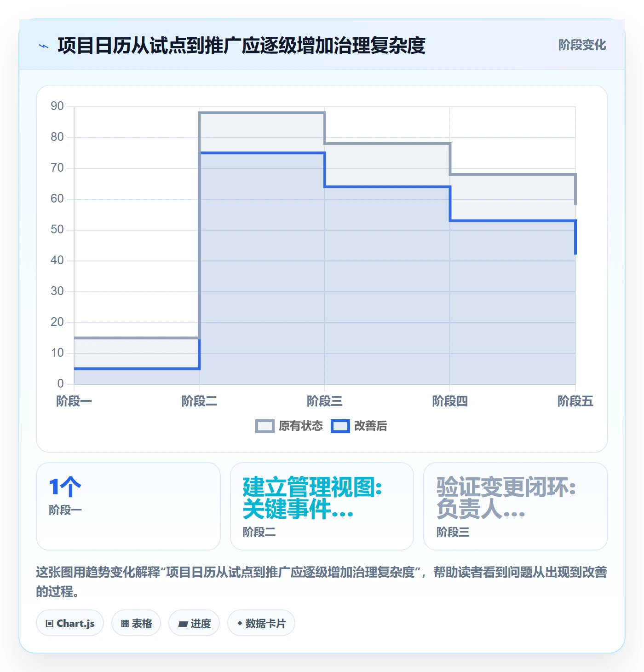Image resolution: width=644 pixels, height=672 pixels.
Task: Click the 改善后 legend label
Action: click(370, 426)
